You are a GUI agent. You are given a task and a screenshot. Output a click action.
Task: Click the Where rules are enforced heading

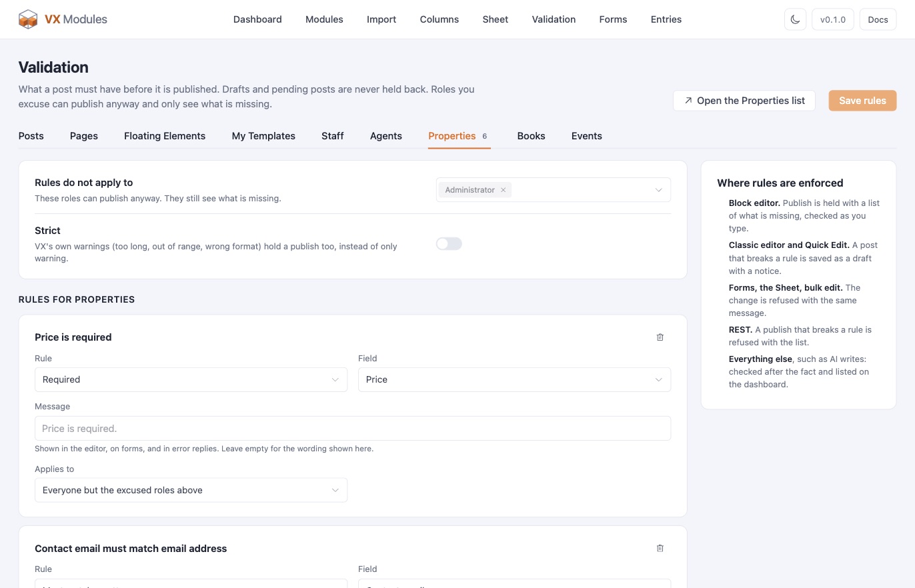pos(780,183)
